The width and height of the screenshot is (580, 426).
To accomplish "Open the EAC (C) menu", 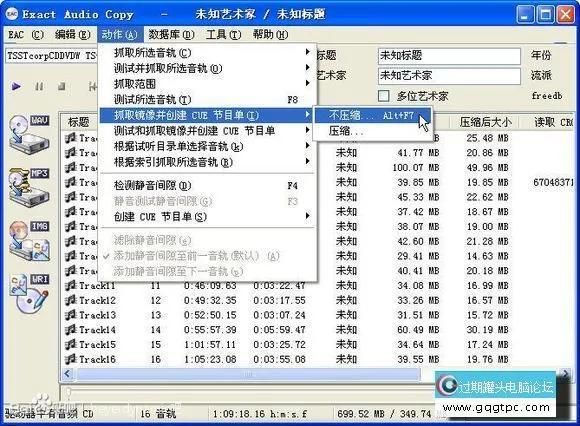I will 26,35.
